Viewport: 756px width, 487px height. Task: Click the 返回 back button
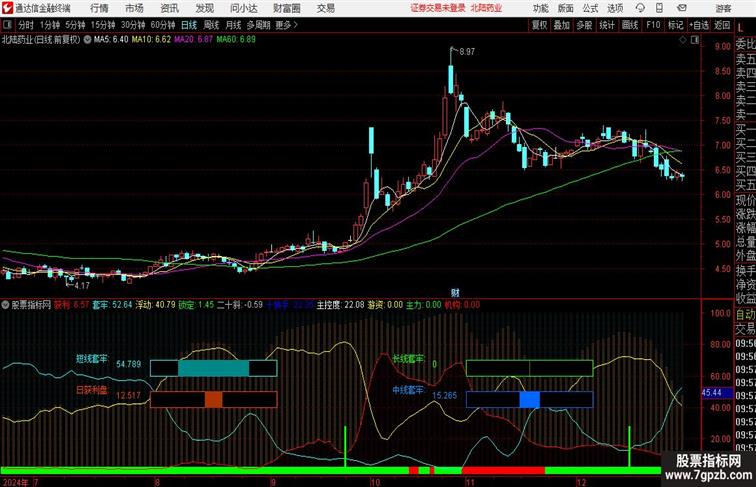click(722, 25)
